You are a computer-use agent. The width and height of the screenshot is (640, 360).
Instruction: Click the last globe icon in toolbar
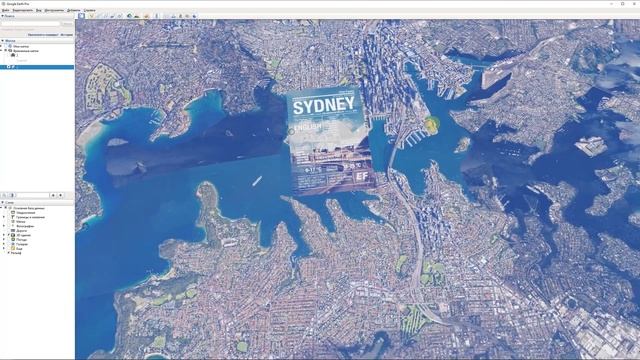tap(194, 16)
